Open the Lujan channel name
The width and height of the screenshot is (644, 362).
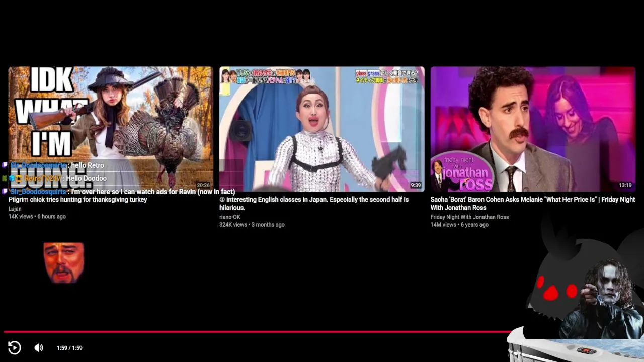coord(15,209)
